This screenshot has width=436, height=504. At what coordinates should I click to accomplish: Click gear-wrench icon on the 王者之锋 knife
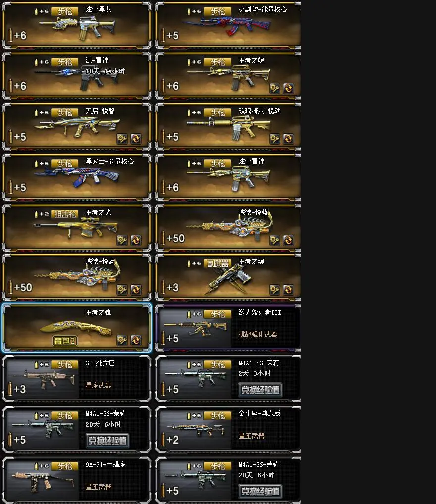pyautogui.click(x=122, y=340)
